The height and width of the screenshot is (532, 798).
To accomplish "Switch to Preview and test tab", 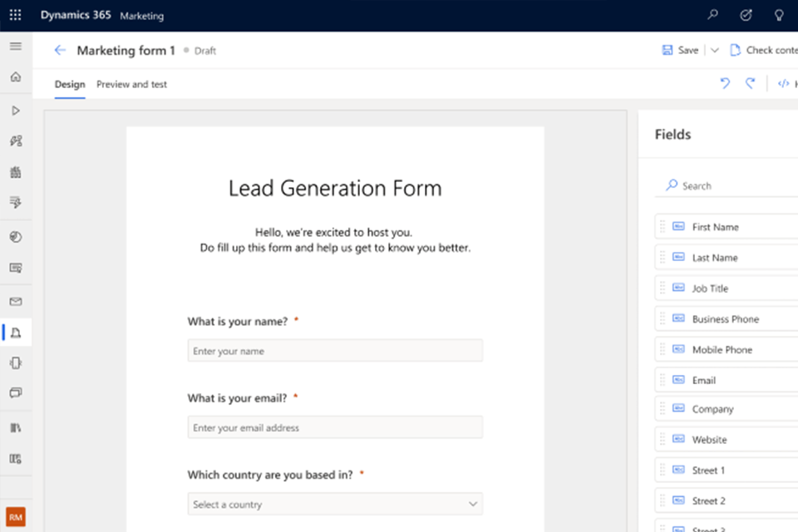I will pos(131,84).
